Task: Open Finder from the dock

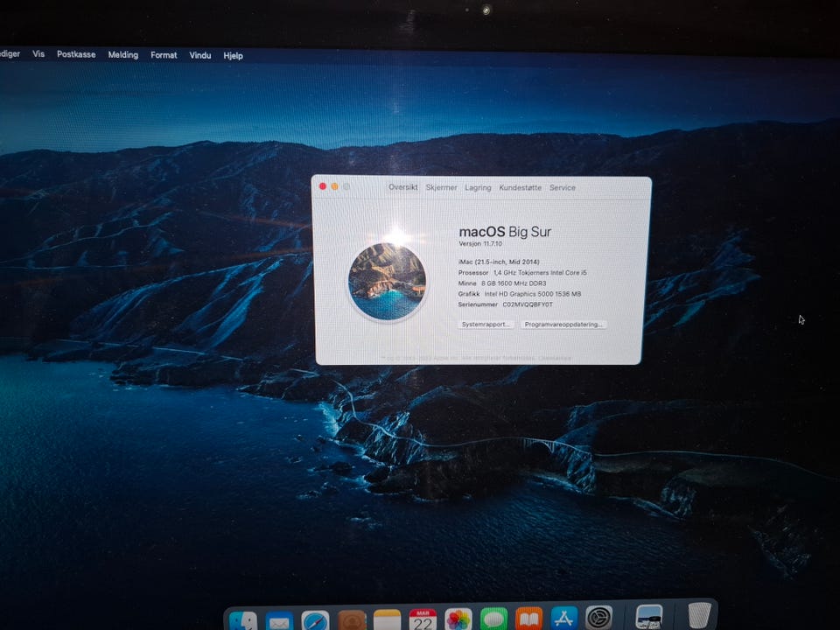Action: pyautogui.click(x=242, y=620)
